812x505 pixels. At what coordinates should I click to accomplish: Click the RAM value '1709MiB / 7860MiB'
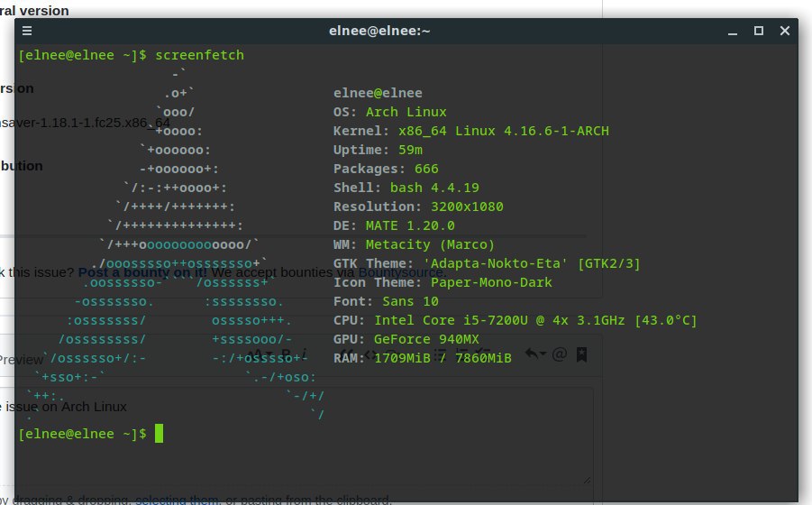pos(442,358)
